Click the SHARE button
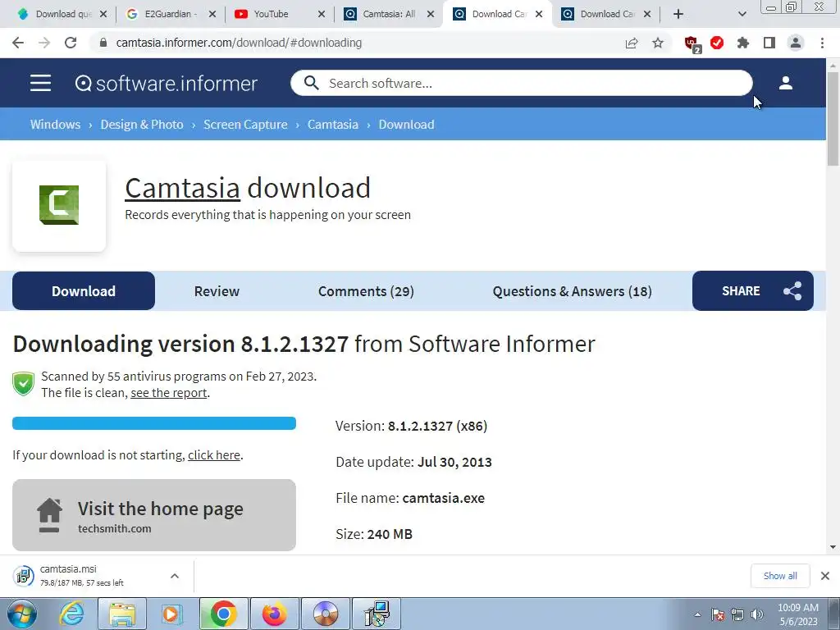The height and width of the screenshot is (630, 840). click(753, 291)
